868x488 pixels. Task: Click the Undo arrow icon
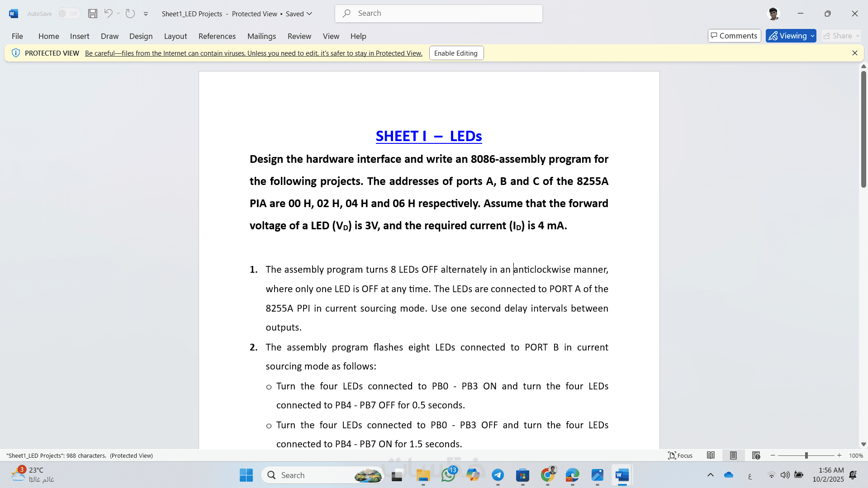tap(108, 14)
